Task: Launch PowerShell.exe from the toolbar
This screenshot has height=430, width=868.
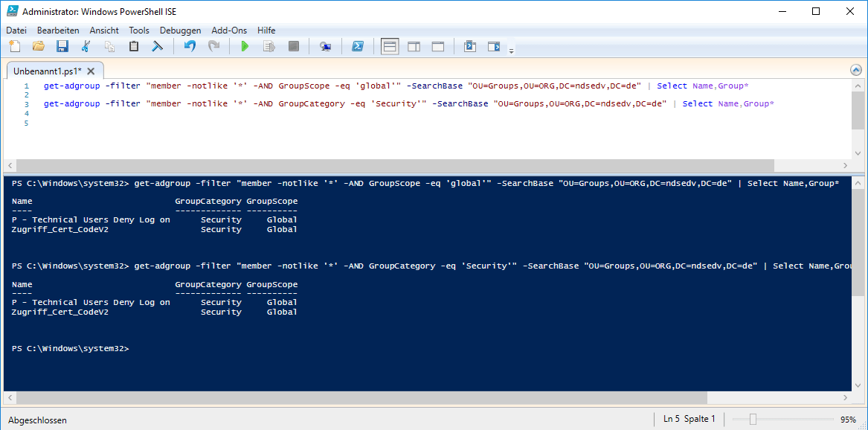Action: [357, 46]
